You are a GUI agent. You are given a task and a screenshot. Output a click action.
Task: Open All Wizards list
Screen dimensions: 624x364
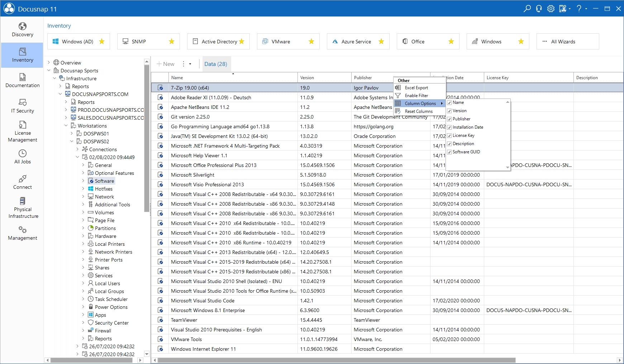click(x=568, y=42)
